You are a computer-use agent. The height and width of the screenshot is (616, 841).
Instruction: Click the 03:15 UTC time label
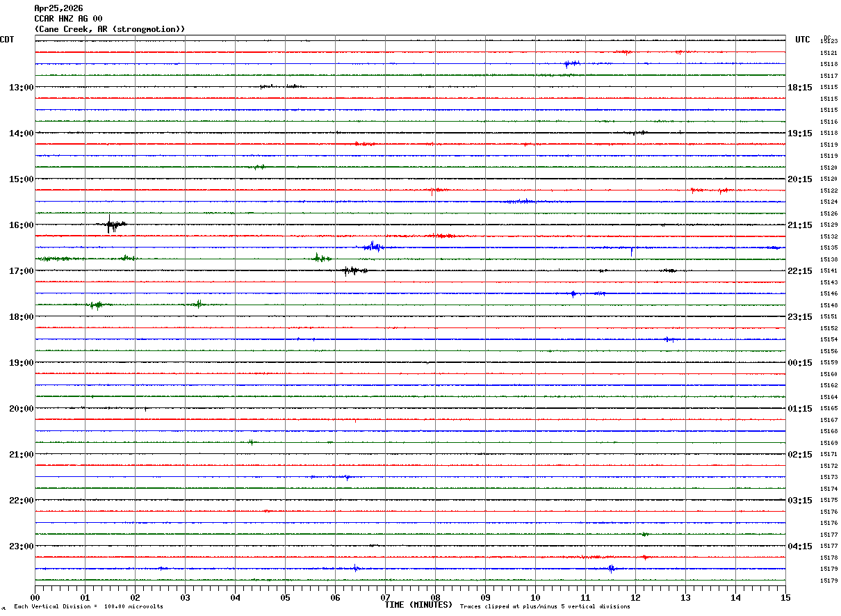pos(800,501)
